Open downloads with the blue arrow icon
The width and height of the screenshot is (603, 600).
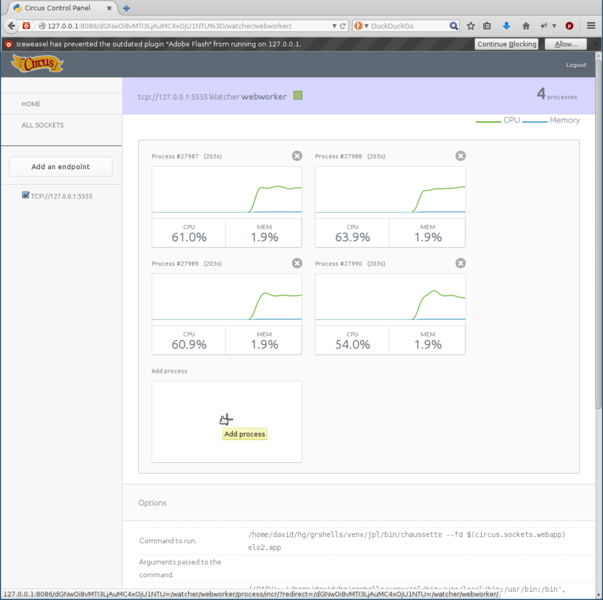(506, 26)
